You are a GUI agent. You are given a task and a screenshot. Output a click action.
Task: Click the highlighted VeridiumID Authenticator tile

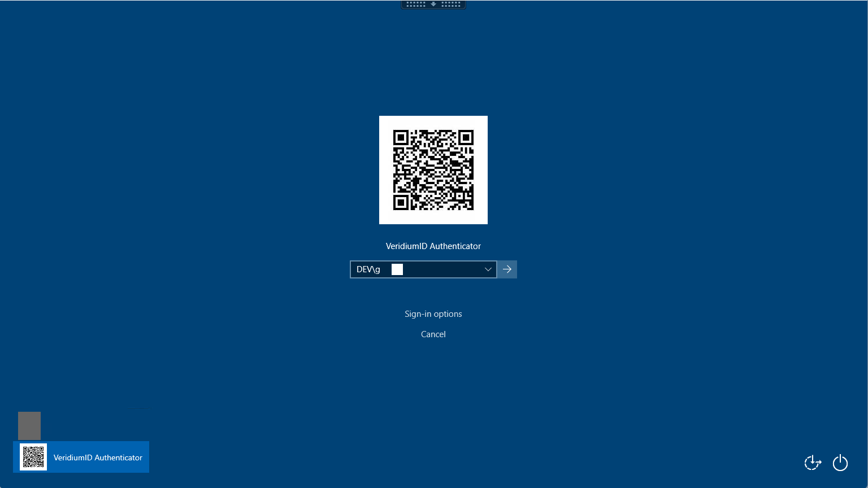click(x=81, y=457)
